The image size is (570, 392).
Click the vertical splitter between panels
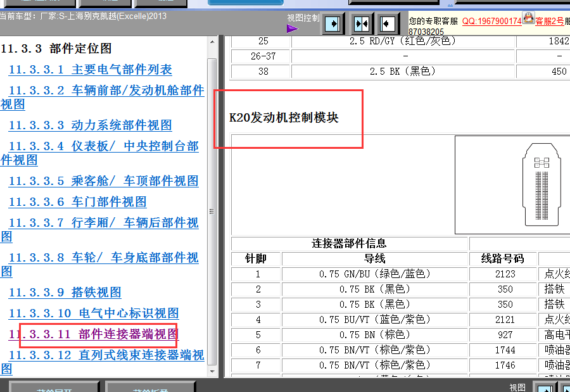[x=220, y=206]
